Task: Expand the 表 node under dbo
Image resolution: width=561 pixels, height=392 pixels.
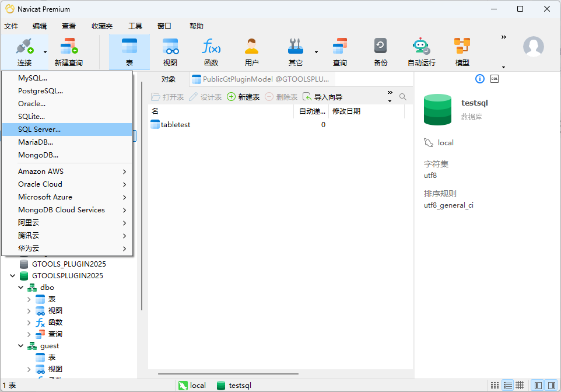Action: (x=29, y=299)
